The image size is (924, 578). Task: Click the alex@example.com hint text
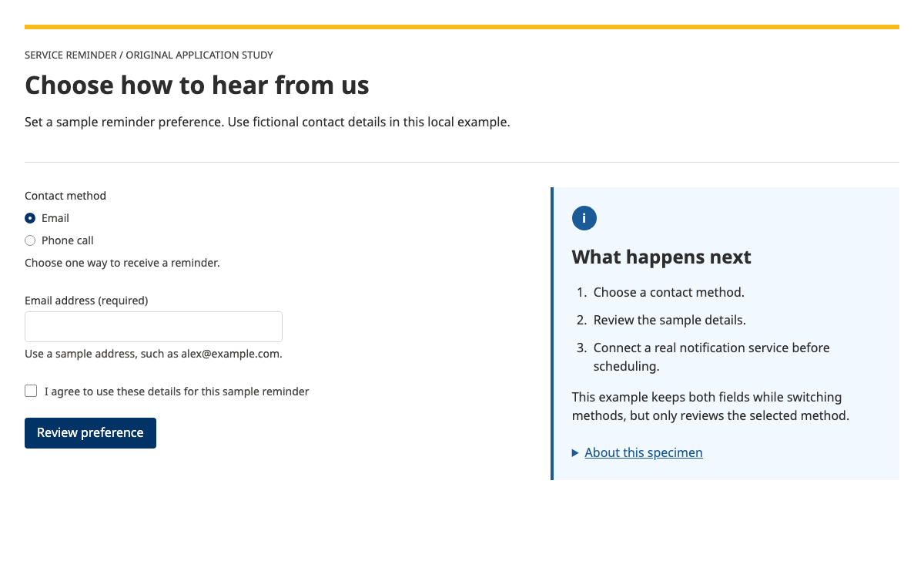tap(153, 355)
